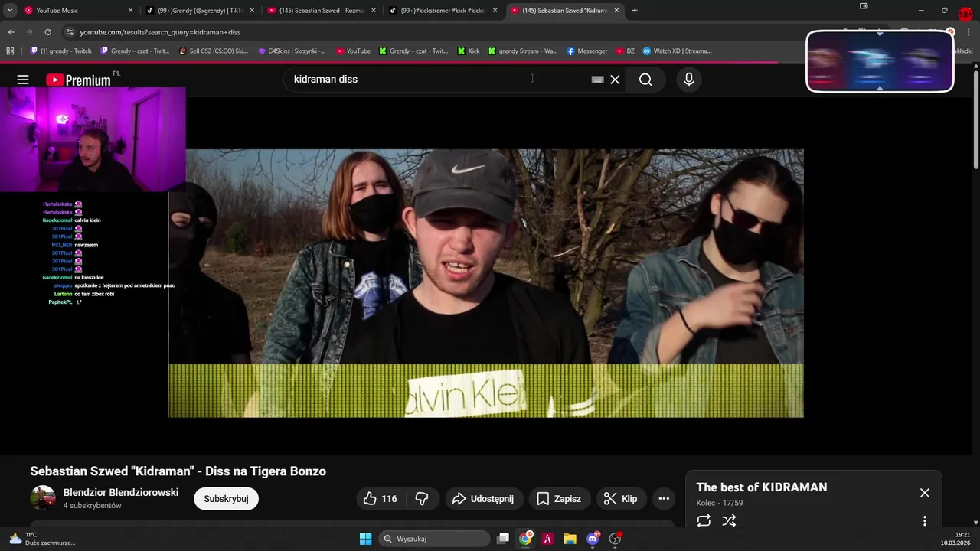Open Windows Start menu
The image size is (980, 551).
[x=366, y=539]
